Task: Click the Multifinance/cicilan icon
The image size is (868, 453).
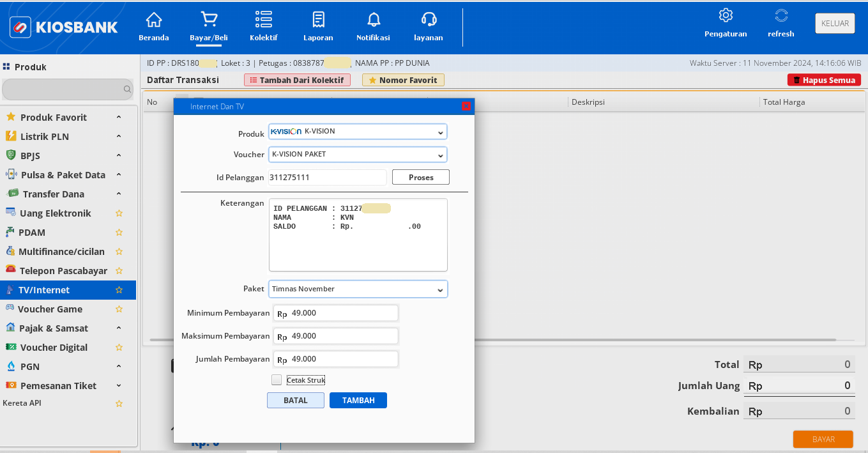Action: pos(10,251)
